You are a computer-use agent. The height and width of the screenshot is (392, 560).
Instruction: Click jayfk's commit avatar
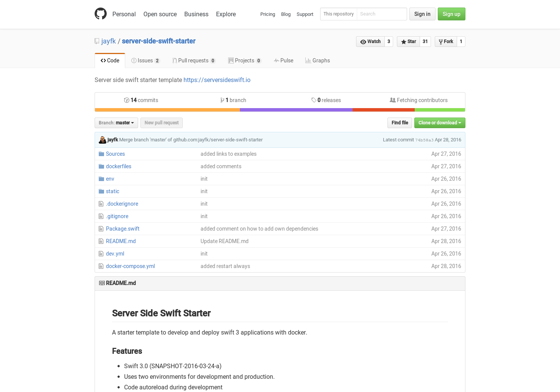[x=102, y=139]
